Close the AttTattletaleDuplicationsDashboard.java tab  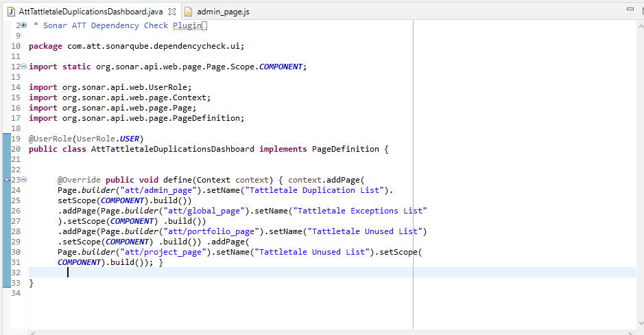pos(172,12)
